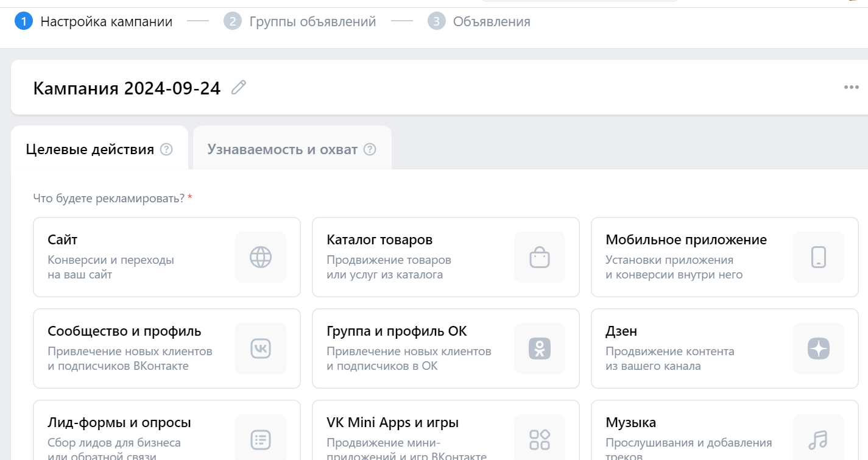Click the shopping bag icon on Каталог товаров
Screen dimensions: 868x460
click(x=540, y=257)
